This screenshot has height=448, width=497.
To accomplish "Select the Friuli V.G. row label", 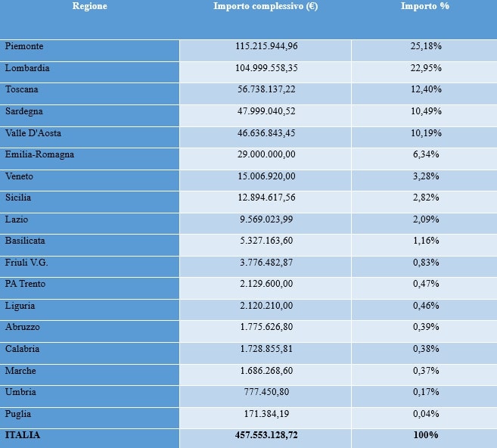I will coord(26,262).
